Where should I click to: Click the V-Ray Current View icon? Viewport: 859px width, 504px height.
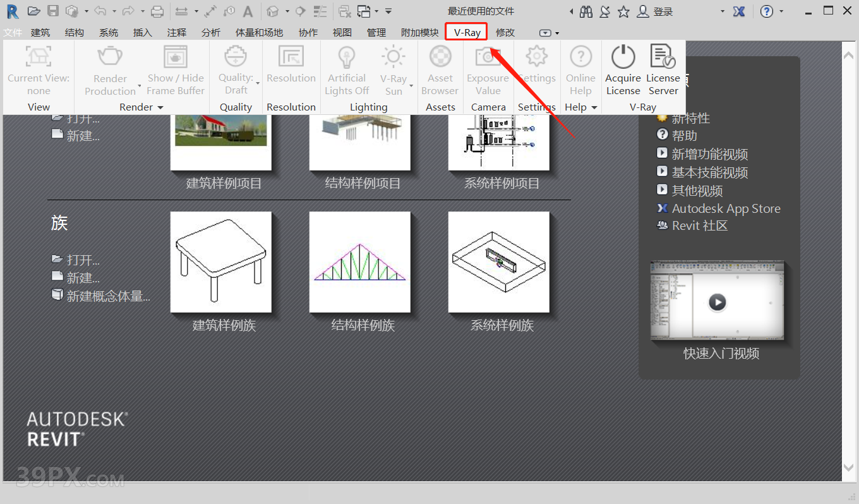point(39,57)
